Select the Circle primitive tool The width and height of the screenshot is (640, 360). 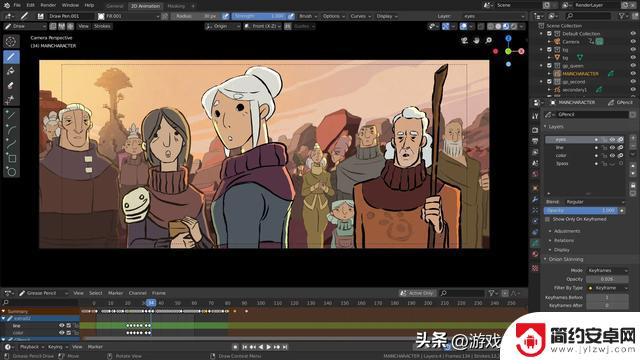[x=11, y=172]
